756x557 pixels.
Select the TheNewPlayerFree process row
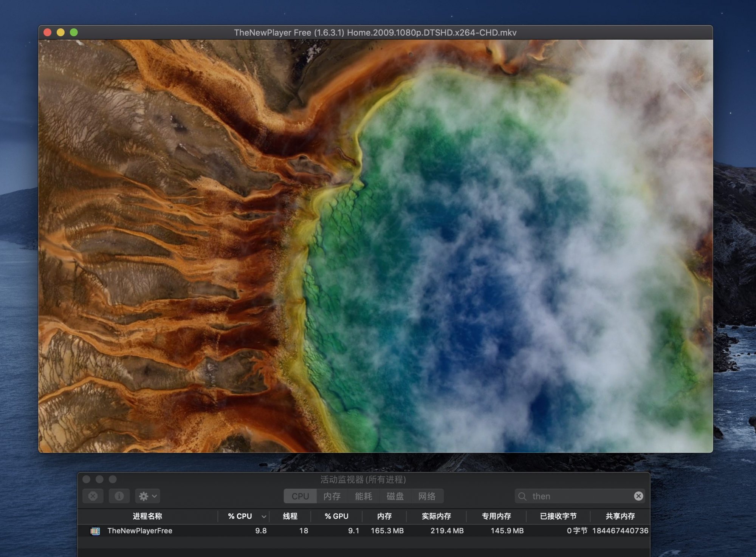tap(364, 531)
